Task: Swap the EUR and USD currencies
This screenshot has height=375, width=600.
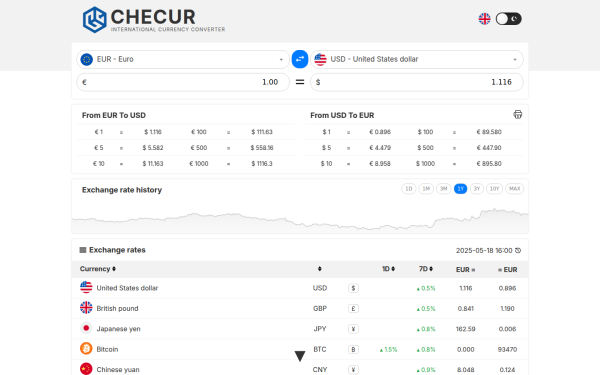Action: coord(300,59)
